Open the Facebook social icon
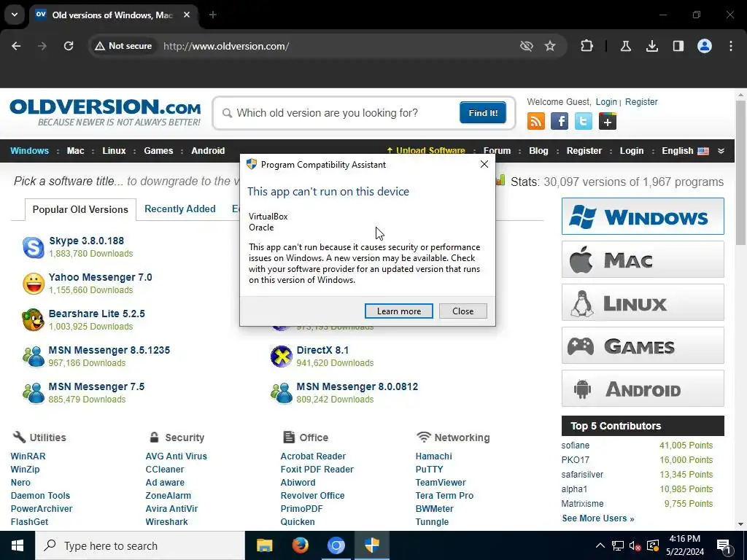Viewport: 747px width, 560px height. 560,121
